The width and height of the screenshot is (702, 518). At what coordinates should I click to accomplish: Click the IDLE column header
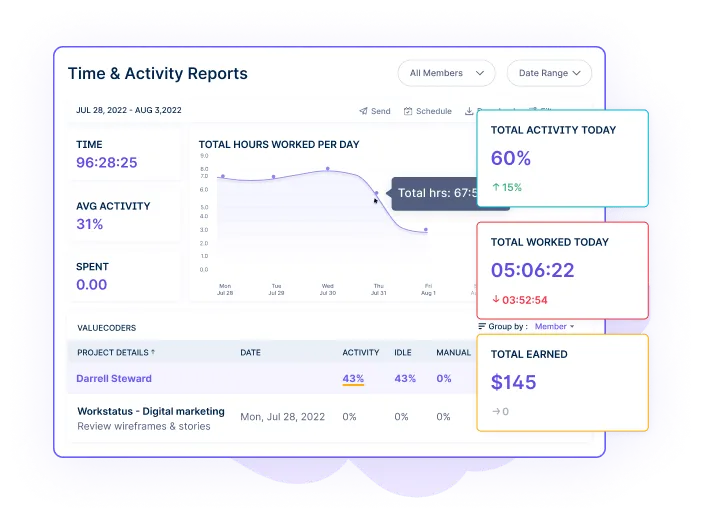coord(403,352)
